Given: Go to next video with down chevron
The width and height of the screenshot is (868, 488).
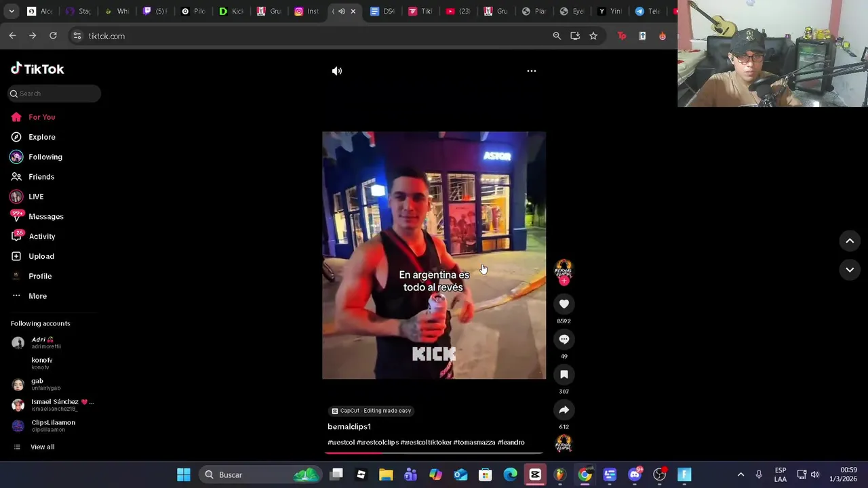Looking at the screenshot, I should click(850, 270).
